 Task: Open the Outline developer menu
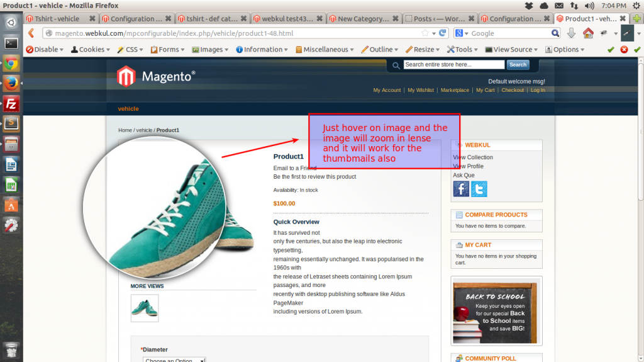pyautogui.click(x=379, y=49)
